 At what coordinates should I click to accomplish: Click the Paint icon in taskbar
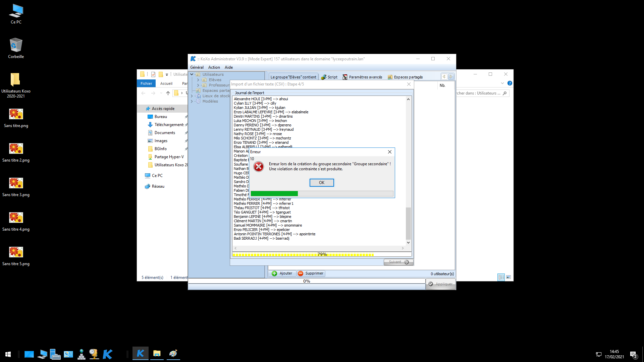point(173,354)
